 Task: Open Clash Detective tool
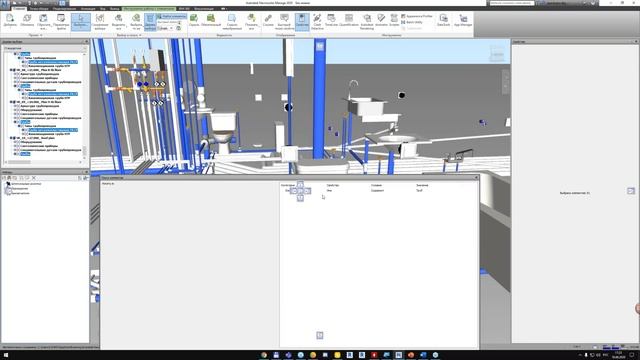(x=317, y=21)
